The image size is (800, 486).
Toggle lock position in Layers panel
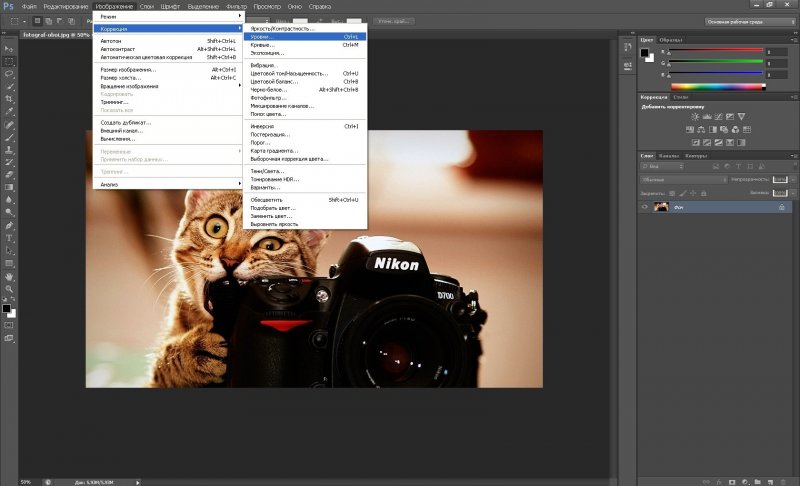693,193
